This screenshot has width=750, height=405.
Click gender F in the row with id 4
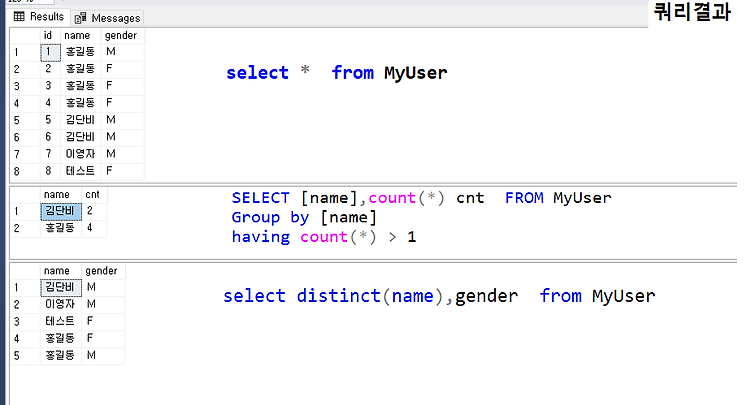pyautogui.click(x=123, y=103)
